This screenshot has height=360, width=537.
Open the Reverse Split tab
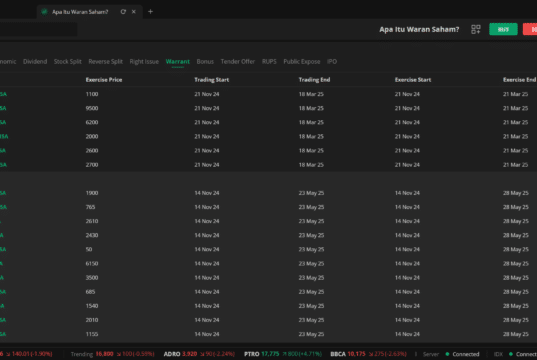pos(105,62)
